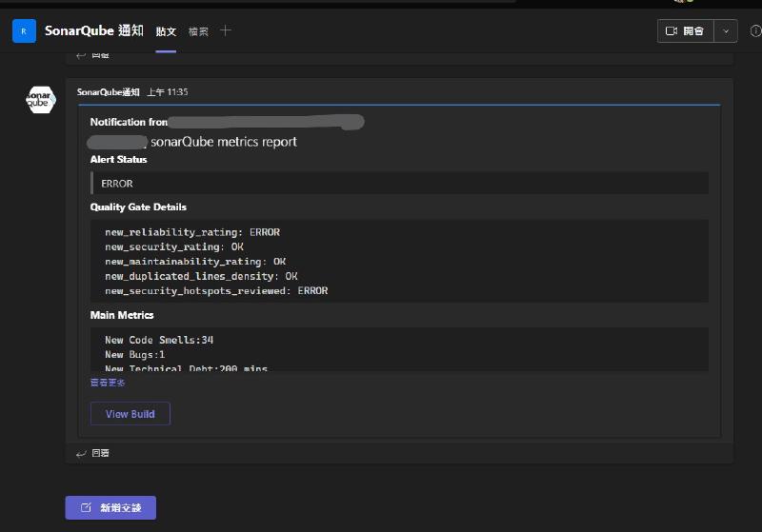The image size is (762, 532).
Task: Click the SonarQube 通知 channel title
Action: [93, 30]
